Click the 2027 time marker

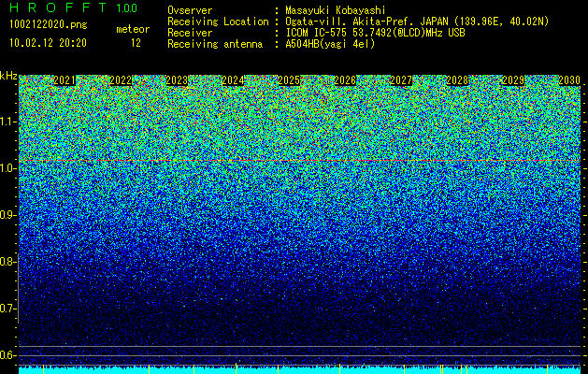coord(401,80)
